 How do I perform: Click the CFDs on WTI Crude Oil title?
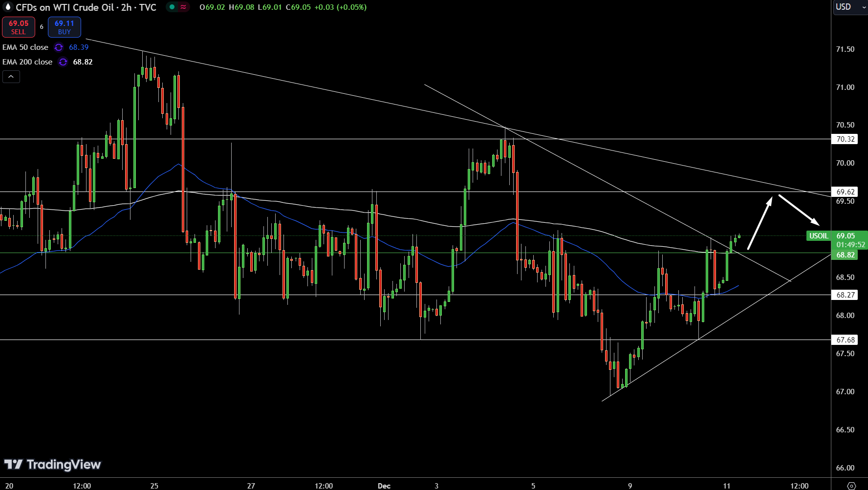[x=65, y=7]
